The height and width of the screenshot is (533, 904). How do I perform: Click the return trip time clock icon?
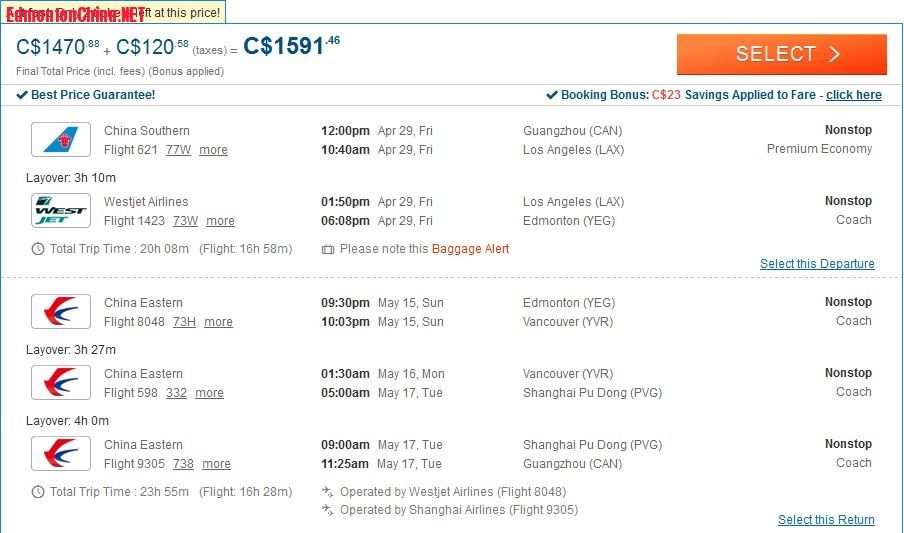(x=38, y=492)
